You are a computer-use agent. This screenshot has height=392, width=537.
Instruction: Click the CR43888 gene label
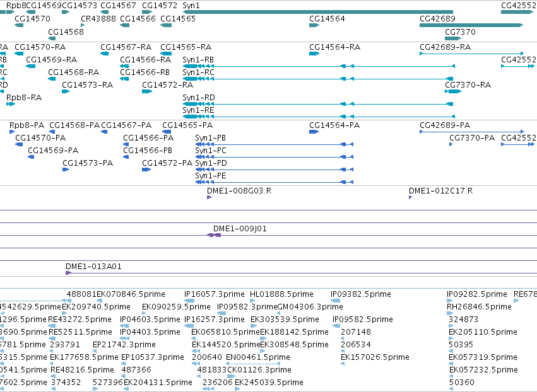click(x=98, y=18)
